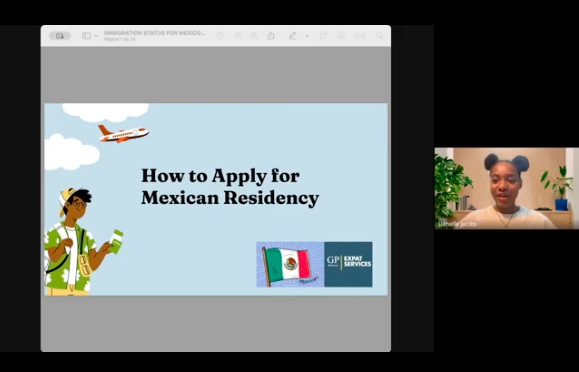Click the Danielle Jacobs video thumbnail
The height and width of the screenshot is (372, 579).
pyautogui.click(x=507, y=188)
